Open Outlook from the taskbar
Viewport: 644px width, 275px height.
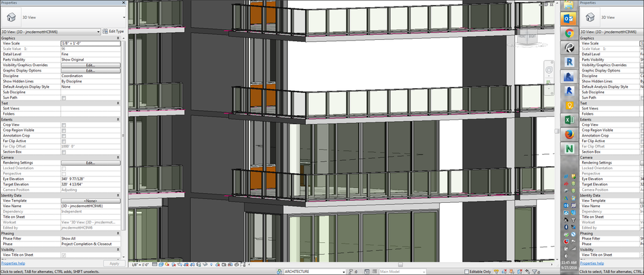coord(569,19)
